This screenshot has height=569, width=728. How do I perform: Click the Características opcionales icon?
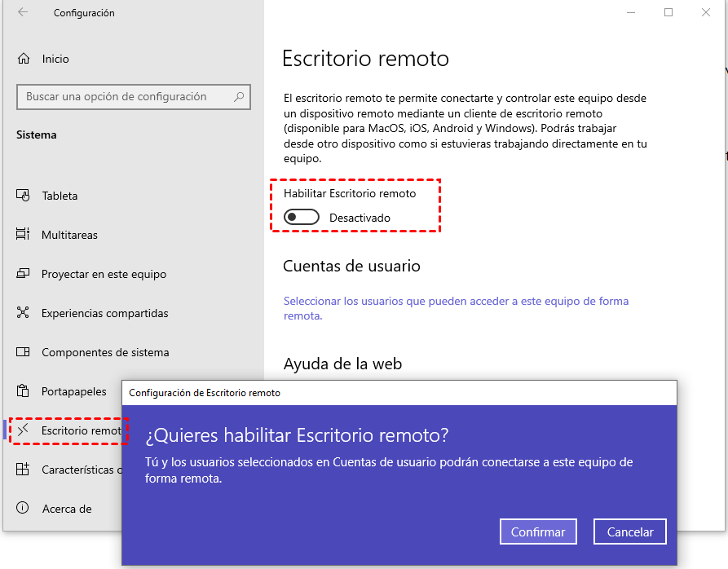pos(23,470)
